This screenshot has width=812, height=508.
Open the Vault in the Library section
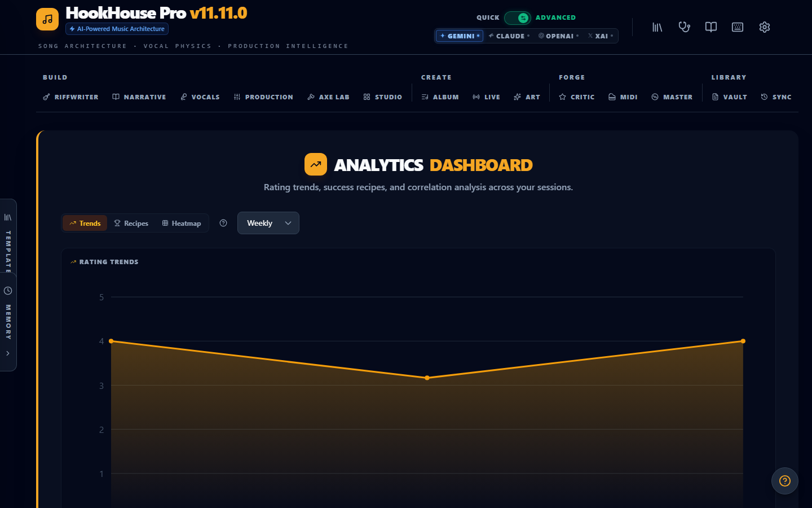coord(729,97)
